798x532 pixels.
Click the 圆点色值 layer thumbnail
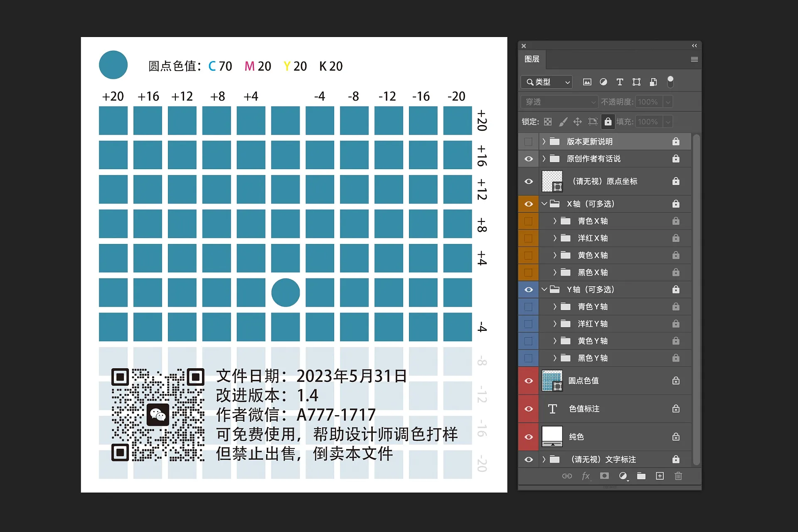(552, 381)
